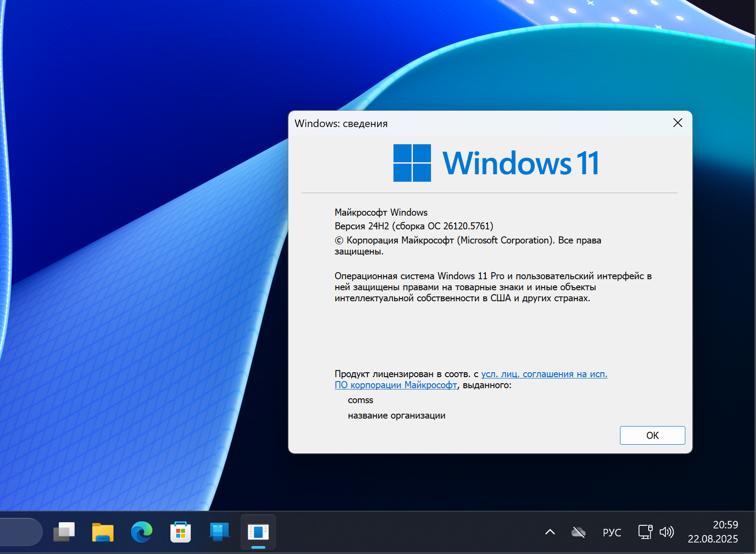Screen dimensions: 756x554
Task: Open Microsoft Edge from the taskbar
Action: coord(142,532)
